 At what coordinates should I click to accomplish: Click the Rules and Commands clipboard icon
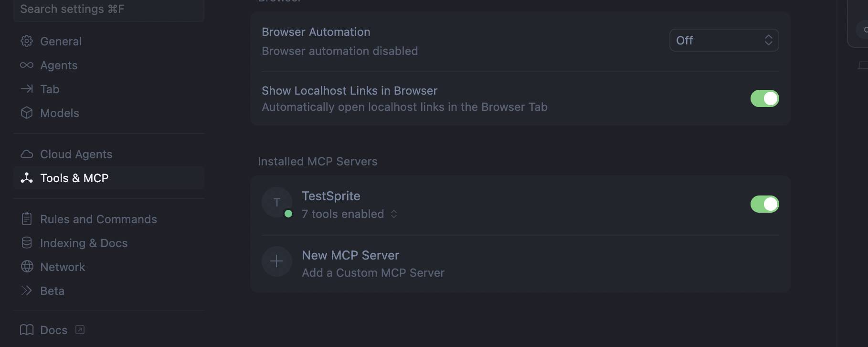click(x=27, y=219)
